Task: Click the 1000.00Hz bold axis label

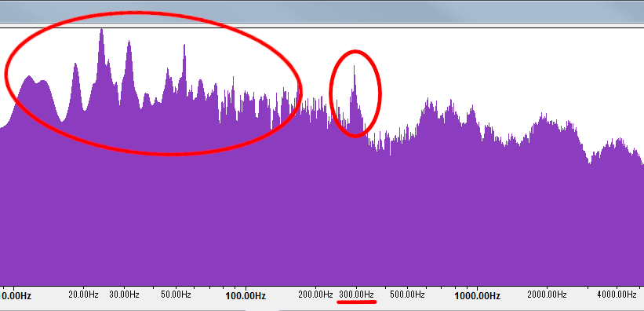Action: [x=477, y=296]
